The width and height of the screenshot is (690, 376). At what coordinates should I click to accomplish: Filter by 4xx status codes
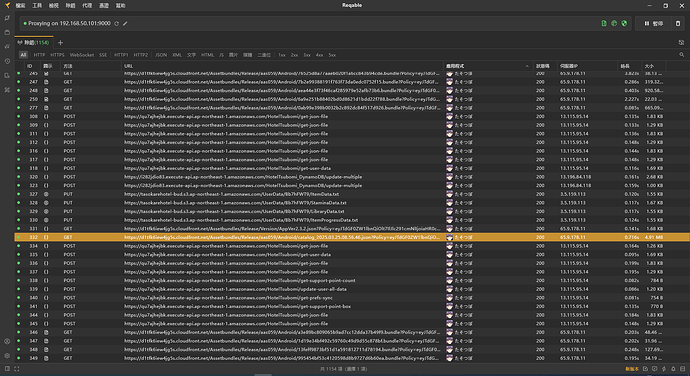319,55
